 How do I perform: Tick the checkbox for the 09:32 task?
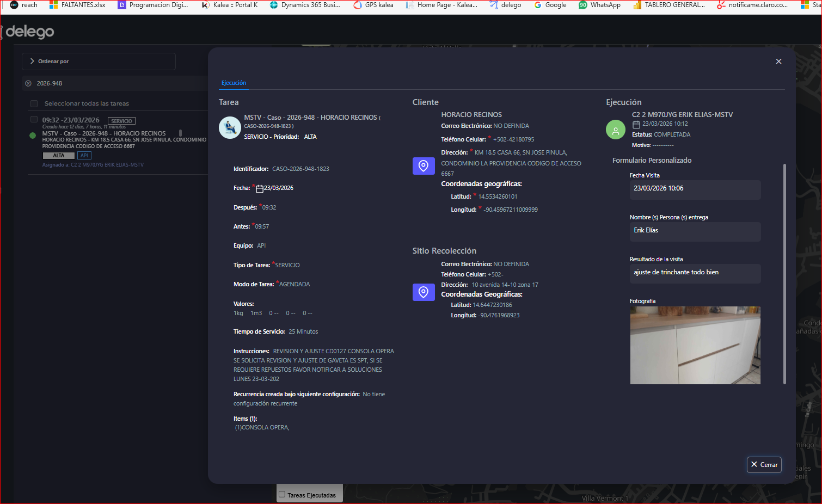pos(34,119)
